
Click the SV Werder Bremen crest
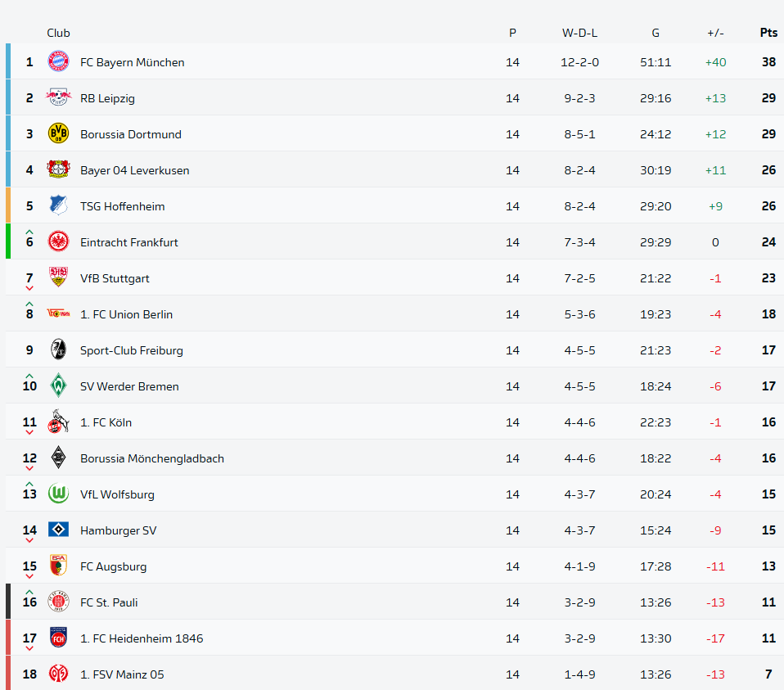point(58,386)
